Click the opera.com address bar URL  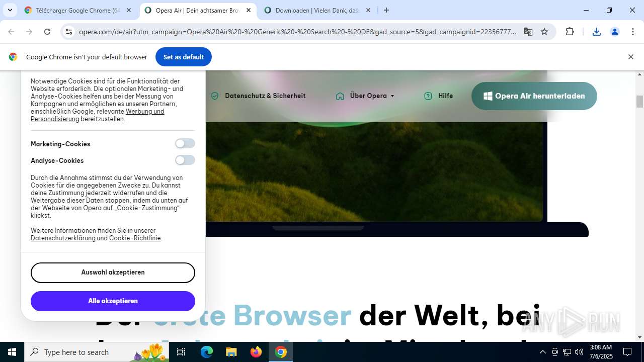(297, 32)
